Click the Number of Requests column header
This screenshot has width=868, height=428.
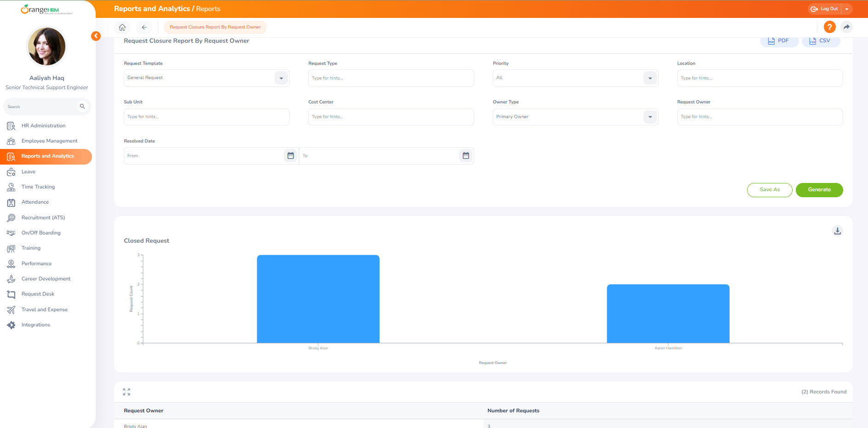(513, 411)
